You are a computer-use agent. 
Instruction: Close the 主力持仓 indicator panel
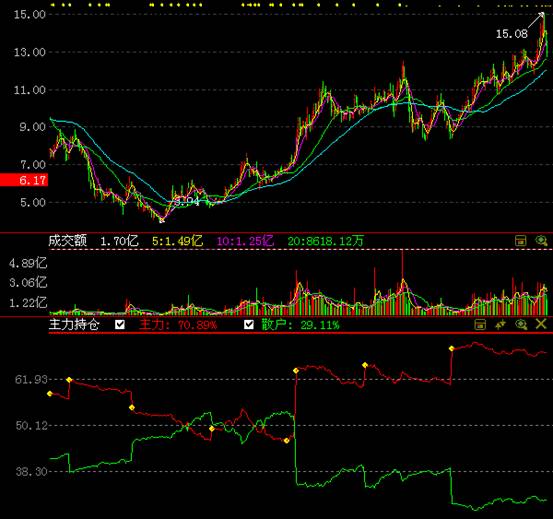[541, 324]
